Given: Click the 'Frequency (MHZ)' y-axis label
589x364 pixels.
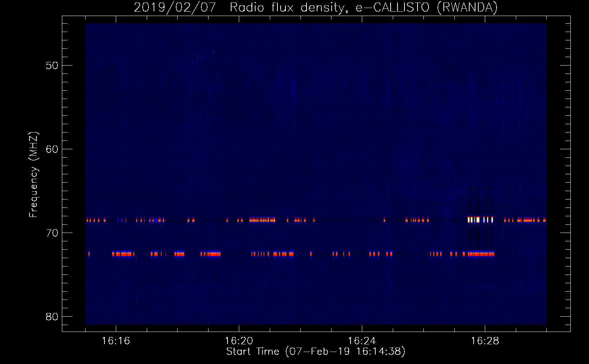Looking at the screenshot, I should [33, 175].
